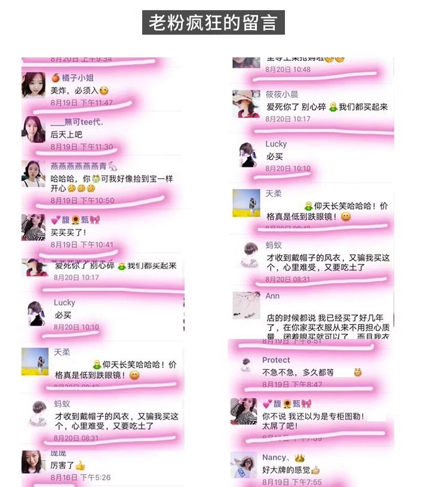This screenshot has height=487, width=448.
Task: Tap the thumbs-up after 好大牌的感觉
Action: pyautogui.click(x=315, y=470)
